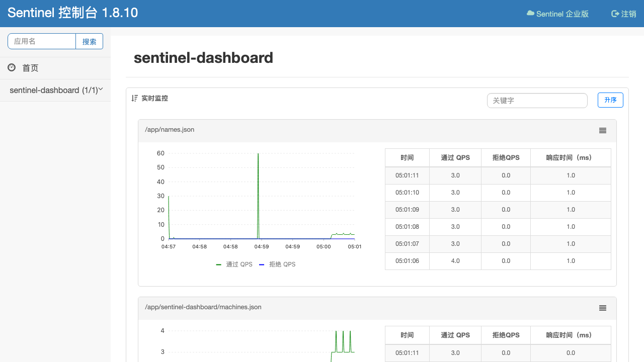Click the 搜索 search button
This screenshot has height=362, width=644.
coord(90,41)
